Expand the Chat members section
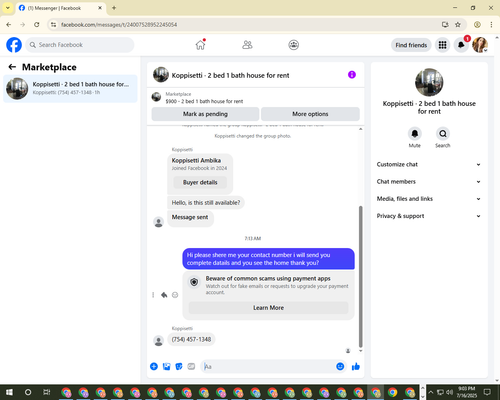 click(429, 182)
